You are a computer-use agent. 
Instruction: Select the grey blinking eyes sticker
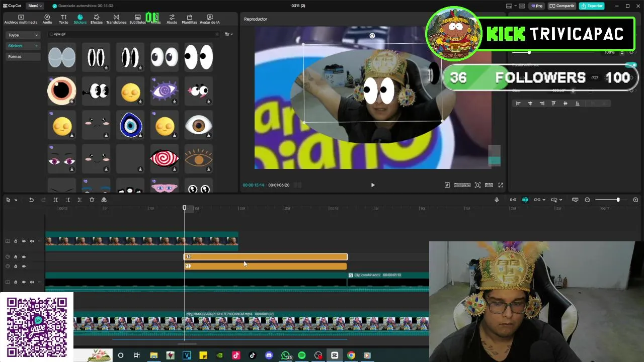(62, 57)
